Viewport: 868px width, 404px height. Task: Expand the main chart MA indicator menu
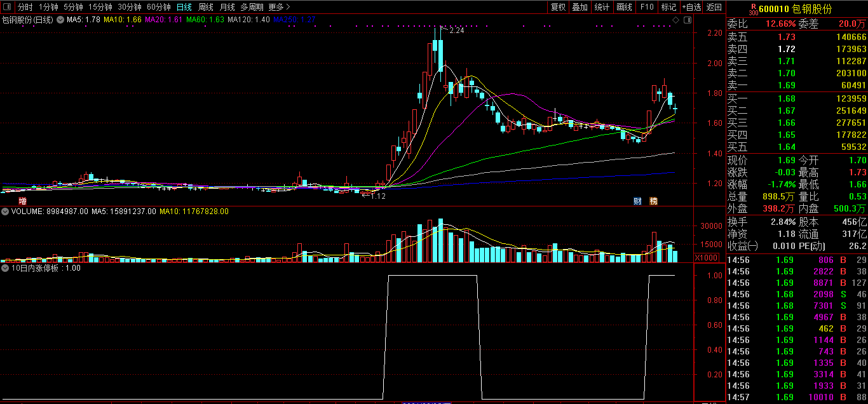(61, 20)
